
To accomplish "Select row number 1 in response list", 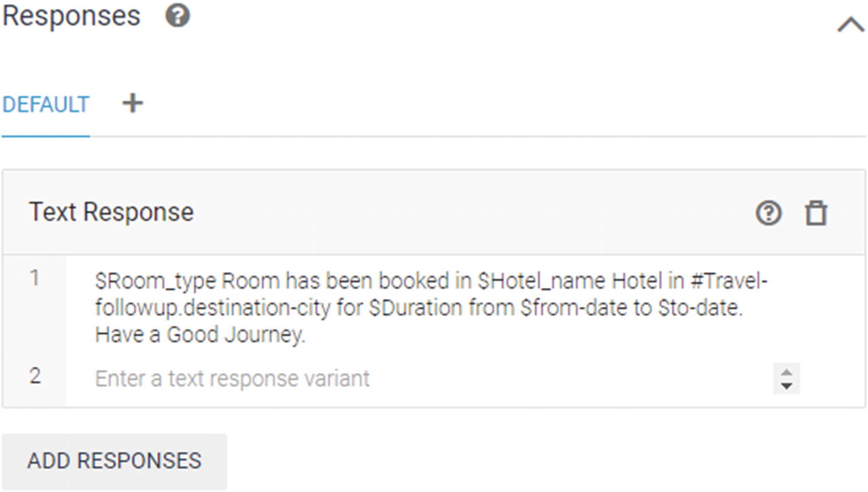I will (35, 278).
